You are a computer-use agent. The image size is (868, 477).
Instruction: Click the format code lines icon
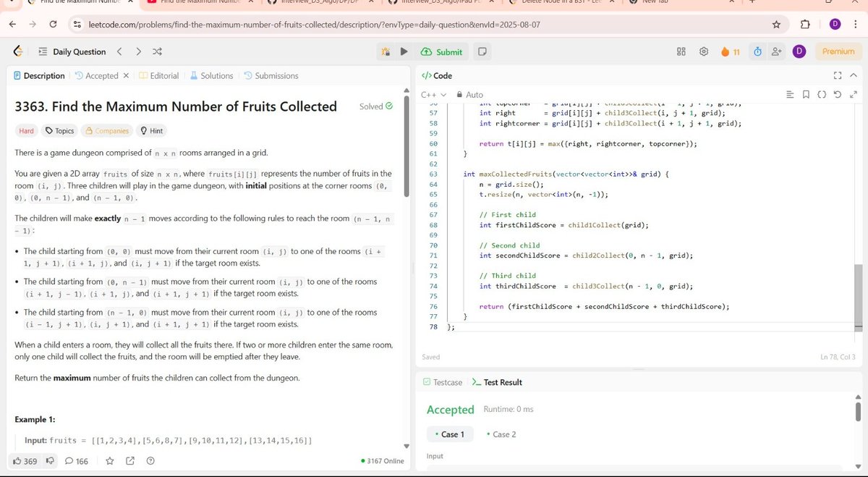click(x=790, y=95)
